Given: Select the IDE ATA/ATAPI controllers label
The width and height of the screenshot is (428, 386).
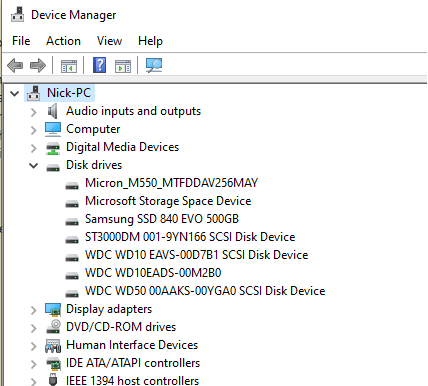Looking at the screenshot, I should tap(133, 363).
